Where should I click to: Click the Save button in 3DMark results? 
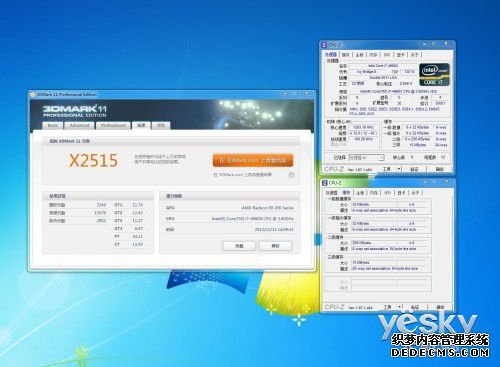click(275, 246)
